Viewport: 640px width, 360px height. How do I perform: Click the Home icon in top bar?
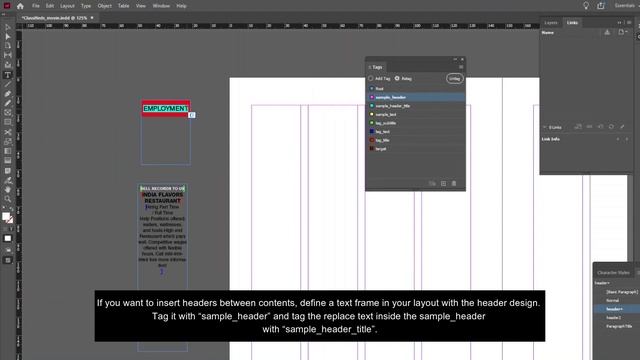coord(20,6)
